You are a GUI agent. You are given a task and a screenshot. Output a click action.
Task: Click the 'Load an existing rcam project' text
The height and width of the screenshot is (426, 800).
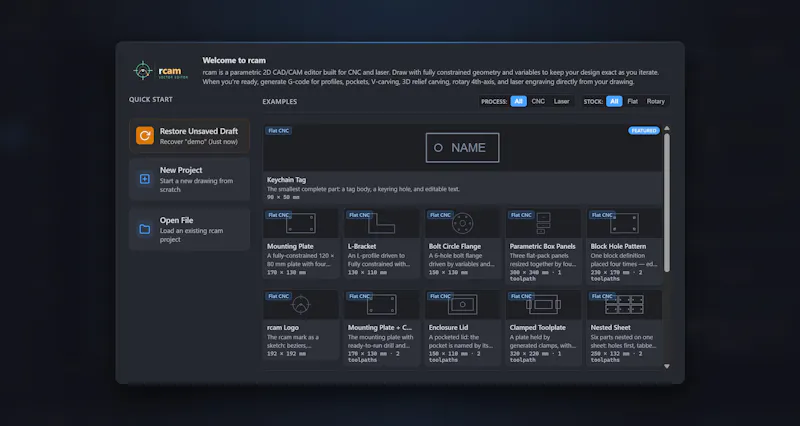tap(191, 235)
